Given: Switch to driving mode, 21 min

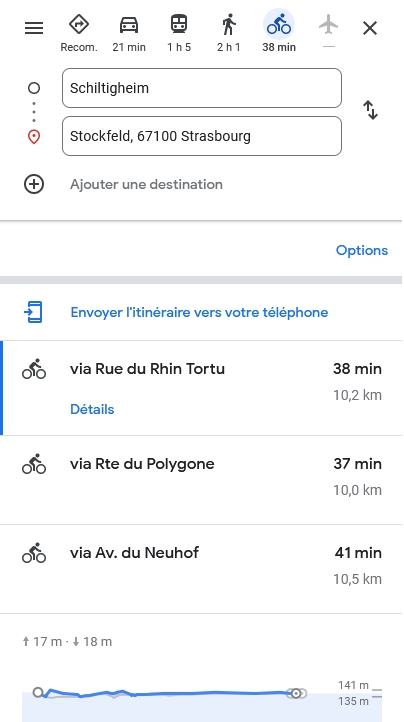Looking at the screenshot, I should tap(129, 24).
